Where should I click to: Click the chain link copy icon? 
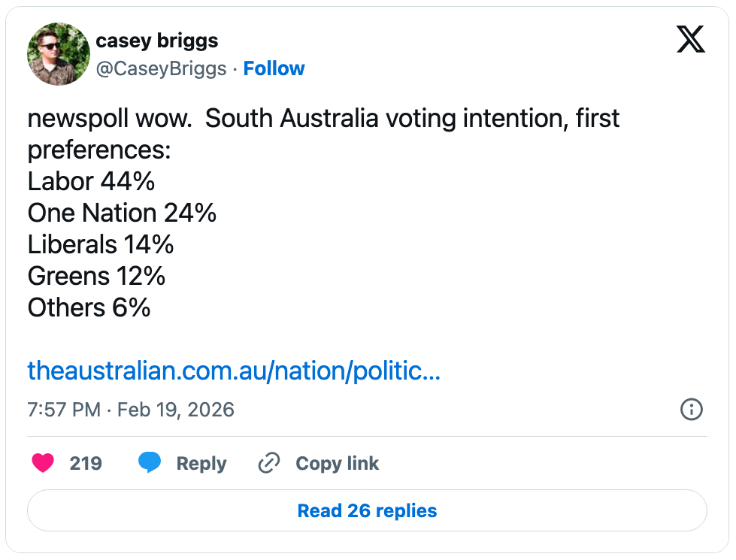pos(268,464)
